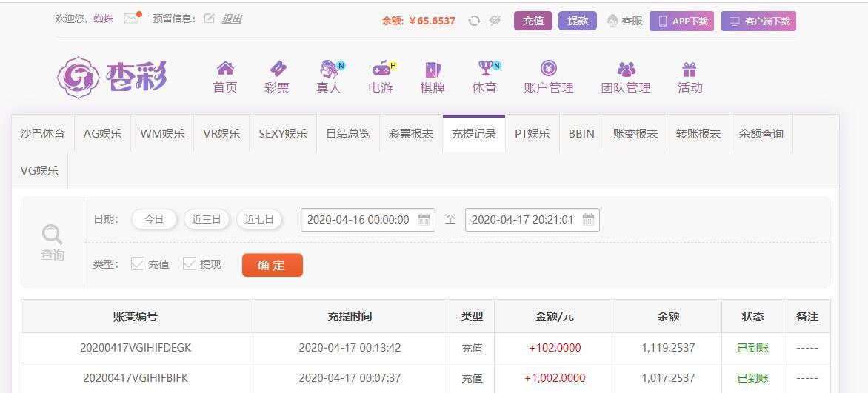Screen dimensions: 868x393
Task: Open the 彩票 lottery section
Action: coord(277,77)
